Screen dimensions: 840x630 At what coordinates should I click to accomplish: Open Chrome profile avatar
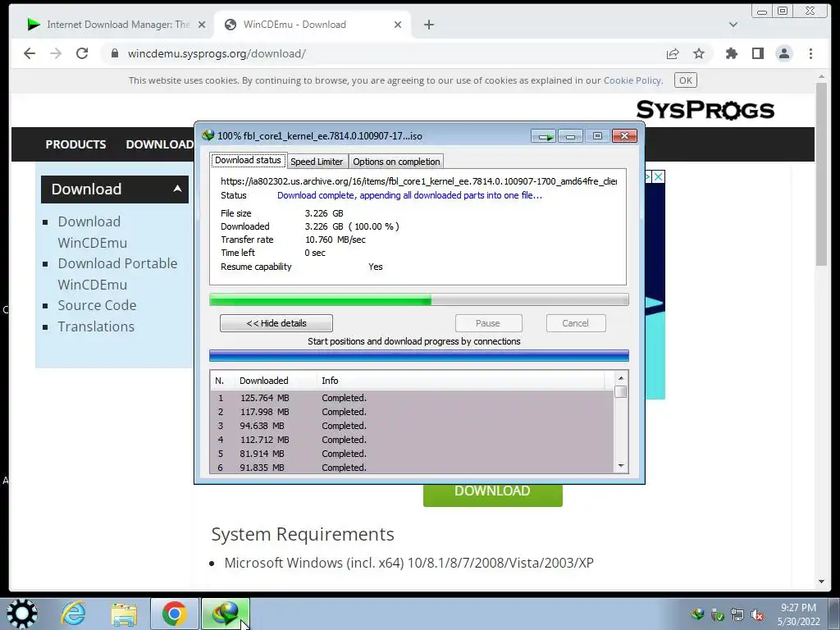coord(783,53)
